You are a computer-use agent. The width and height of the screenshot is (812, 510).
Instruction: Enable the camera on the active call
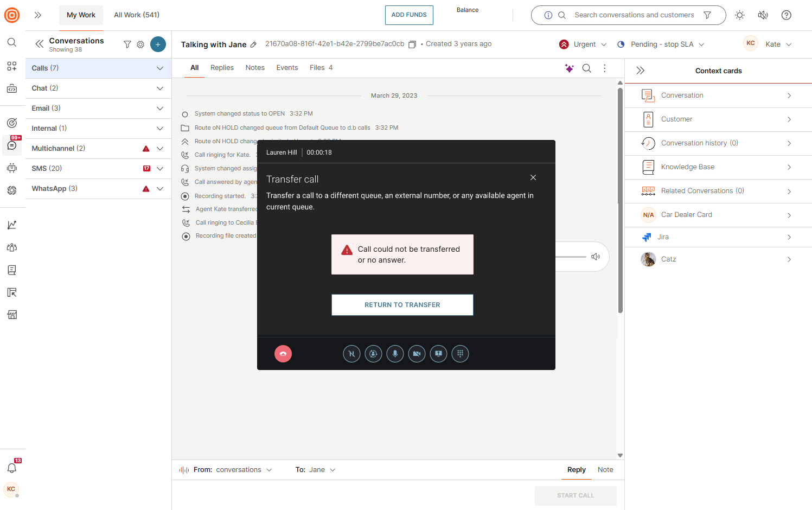coord(417,354)
